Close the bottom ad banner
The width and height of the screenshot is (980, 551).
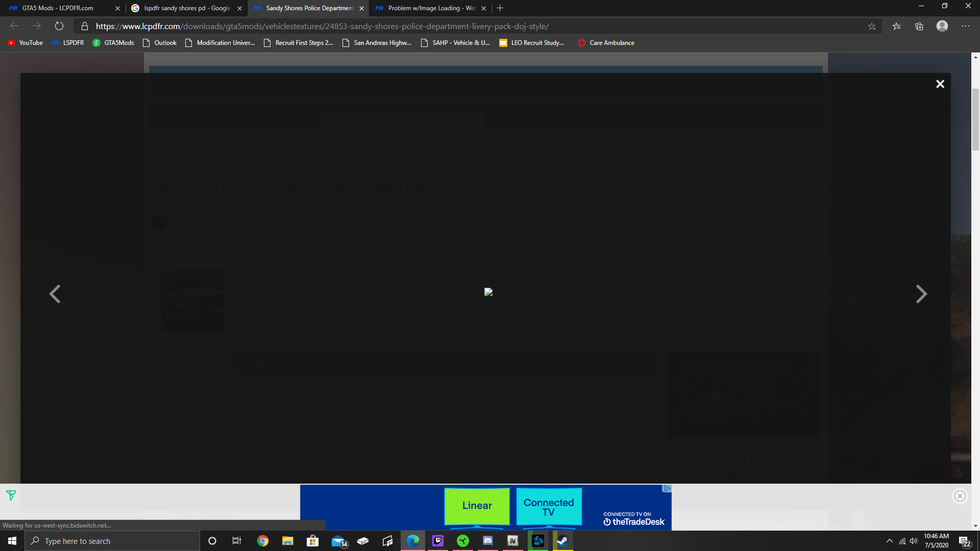960,496
